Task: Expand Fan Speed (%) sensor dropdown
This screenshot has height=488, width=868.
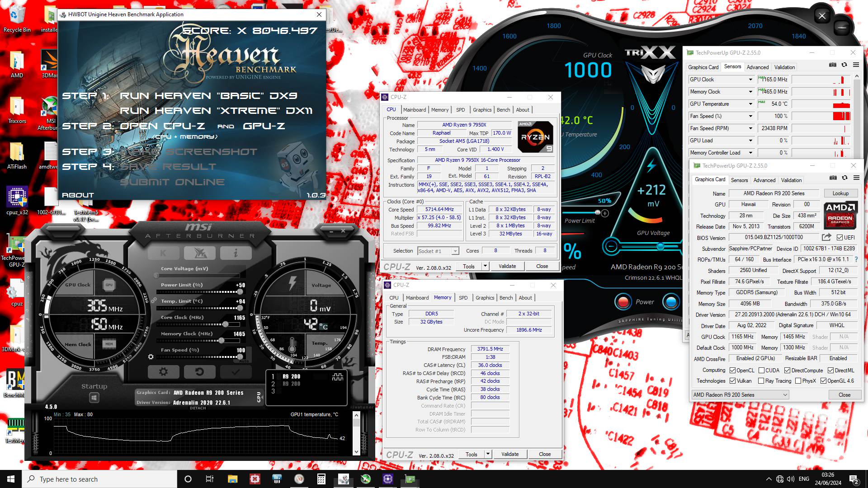Action: point(750,116)
